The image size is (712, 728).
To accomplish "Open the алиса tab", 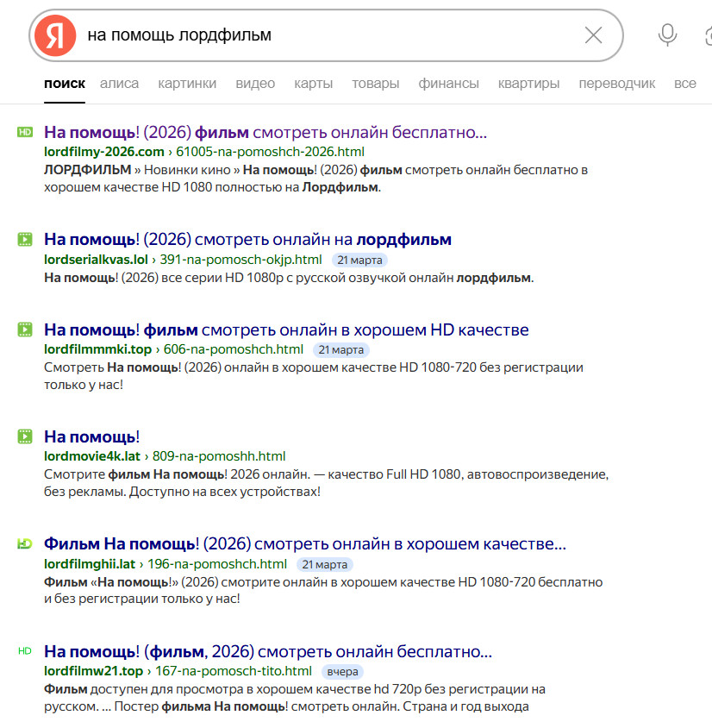I will click(x=119, y=84).
